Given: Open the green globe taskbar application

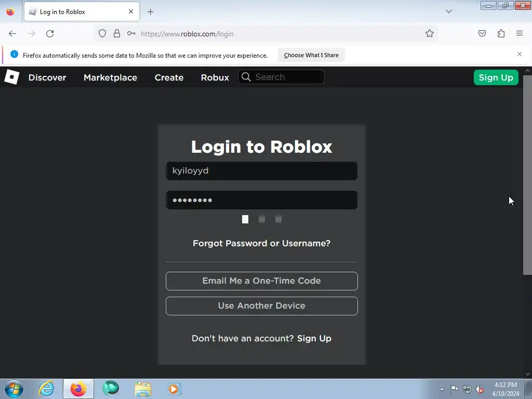Looking at the screenshot, I should [111, 389].
